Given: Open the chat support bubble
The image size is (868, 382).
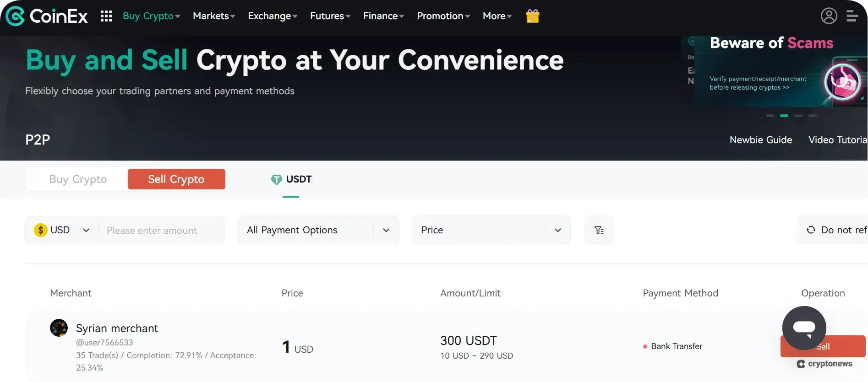Looking at the screenshot, I should click(x=803, y=328).
